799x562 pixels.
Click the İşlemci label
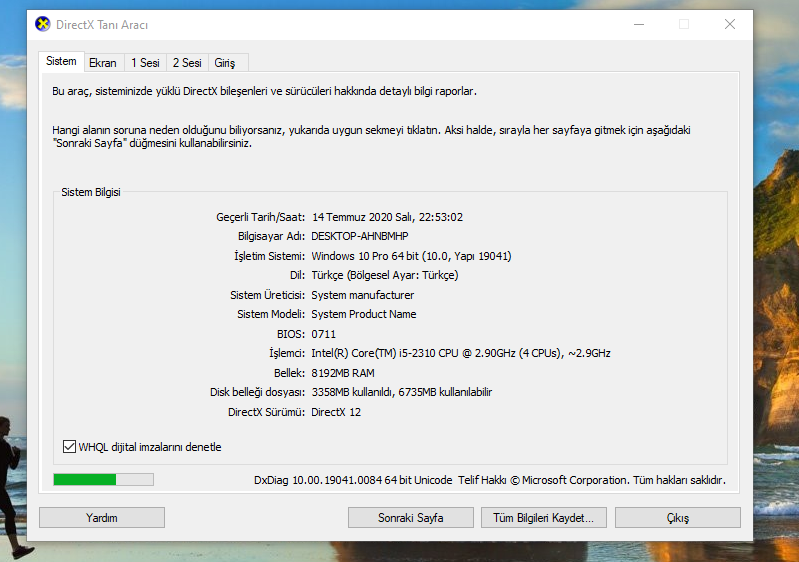point(286,353)
